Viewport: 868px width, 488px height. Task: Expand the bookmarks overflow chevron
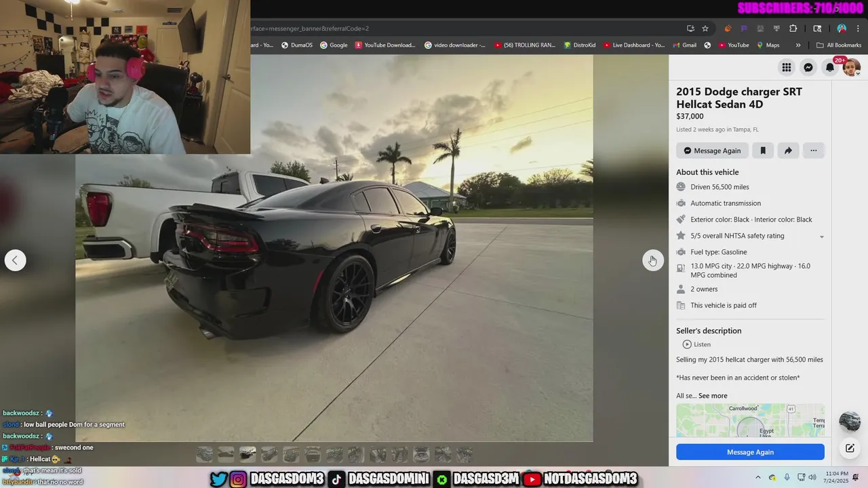798,45
